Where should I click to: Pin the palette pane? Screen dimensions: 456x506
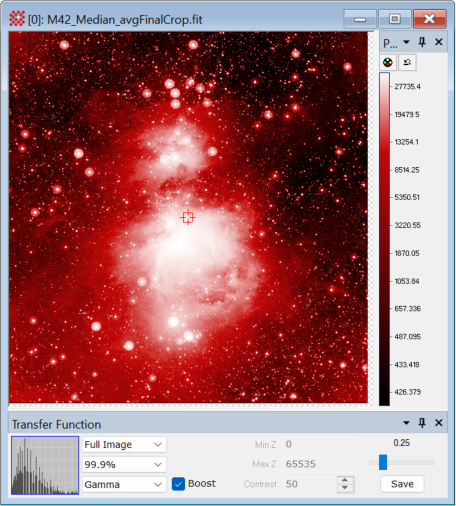tap(422, 42)
